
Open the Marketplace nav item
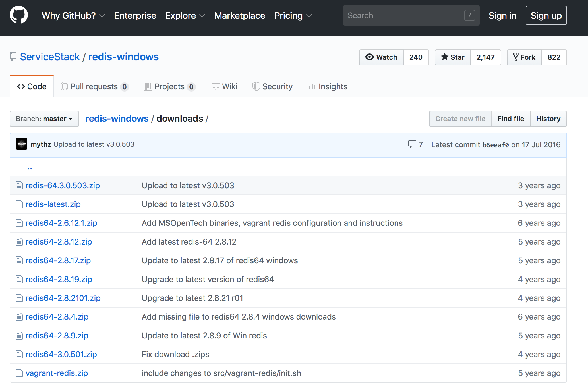(x=240, y=16)
